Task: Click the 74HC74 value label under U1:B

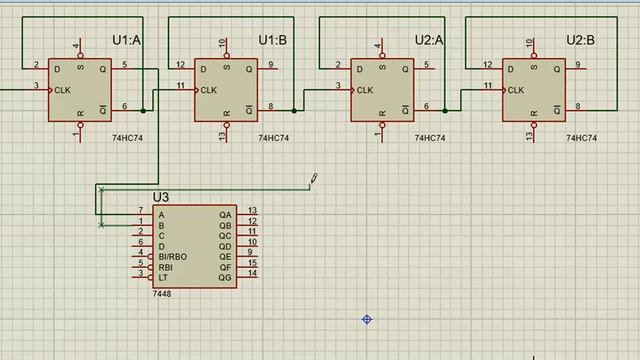Action: [273, 138]
